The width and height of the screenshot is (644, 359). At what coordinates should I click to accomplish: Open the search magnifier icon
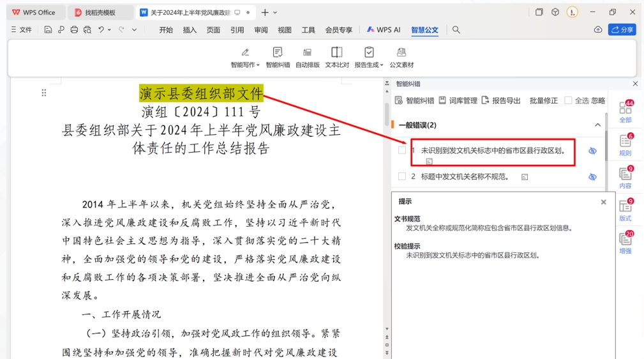456,29
